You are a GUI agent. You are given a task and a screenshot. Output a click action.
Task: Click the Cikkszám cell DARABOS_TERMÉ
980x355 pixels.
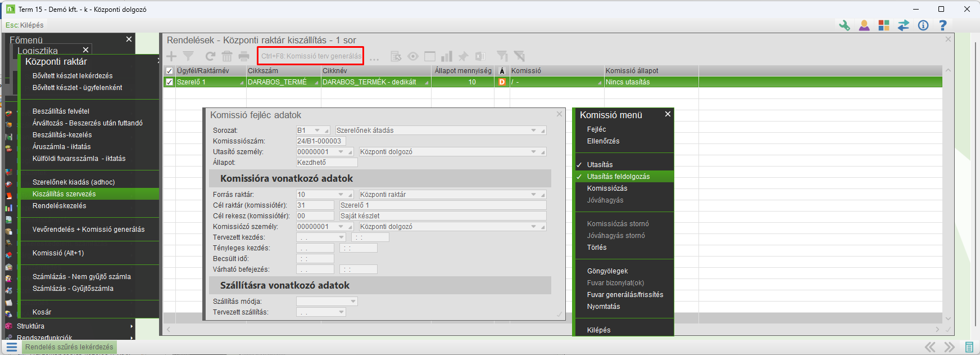pyautogui.click(x=283, y=82)
